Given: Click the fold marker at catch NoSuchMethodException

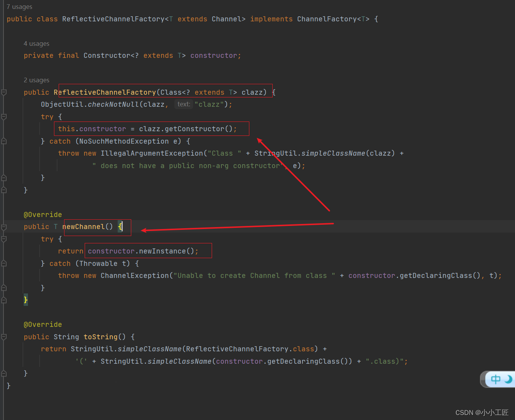Looking at the screenshot, I should point(4,141).
